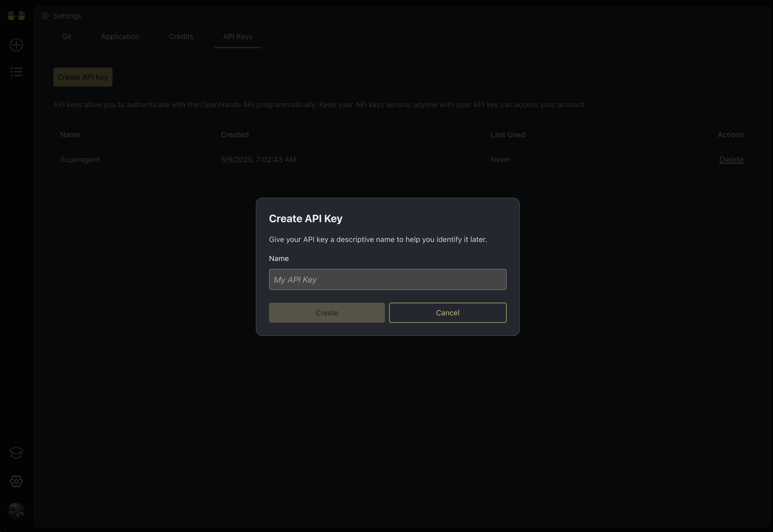
Task: Delete the Superagent API key
Action: tap(731, 160)
